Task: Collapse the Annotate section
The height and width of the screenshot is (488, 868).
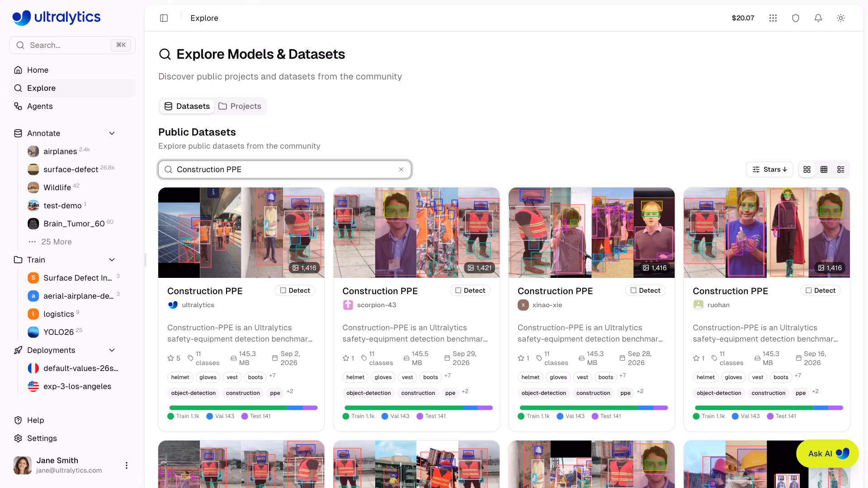Action: click(112, 133)
